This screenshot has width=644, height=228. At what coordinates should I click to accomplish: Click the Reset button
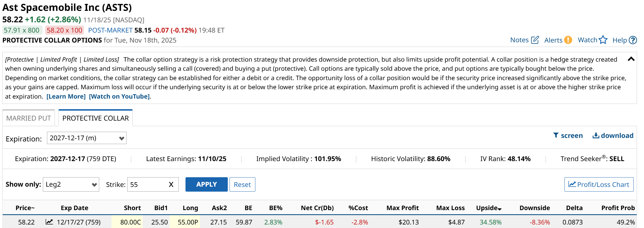pyautogui.click(x=242, y=185)
